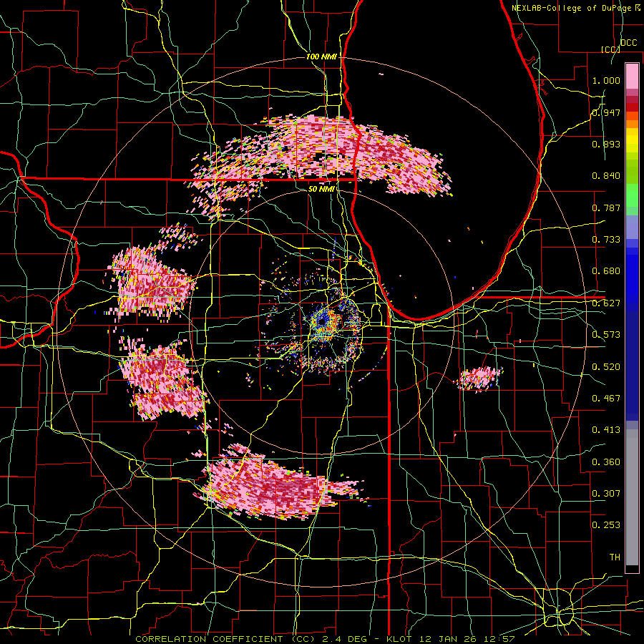Image resolution: width=644 pixels, height=644 pixels.
Task: Select the 0.787 legend value
Action: click(606, 208)
